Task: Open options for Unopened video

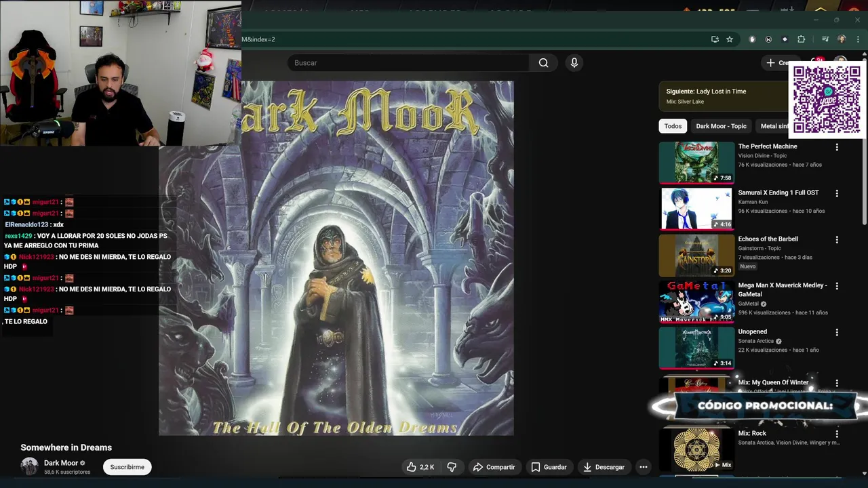Action: pos(837,333)
